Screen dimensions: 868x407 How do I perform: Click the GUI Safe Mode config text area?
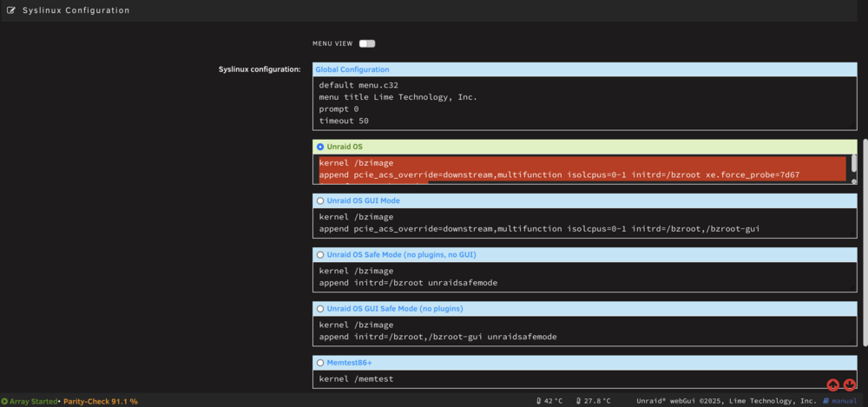(584, 331)
